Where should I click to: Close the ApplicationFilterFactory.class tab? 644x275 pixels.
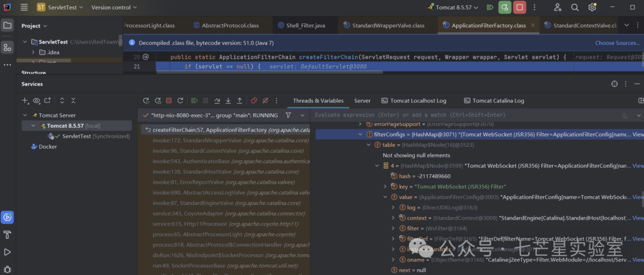pyautogui.click(x=533, y=25)
